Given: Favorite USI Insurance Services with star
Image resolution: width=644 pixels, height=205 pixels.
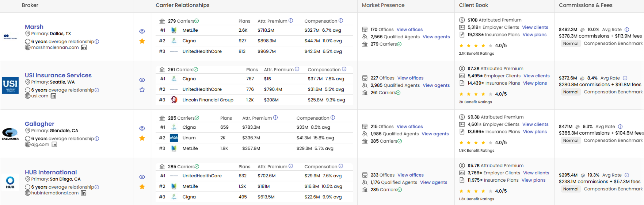Looking at the screenshot, I should coord(142,90).
